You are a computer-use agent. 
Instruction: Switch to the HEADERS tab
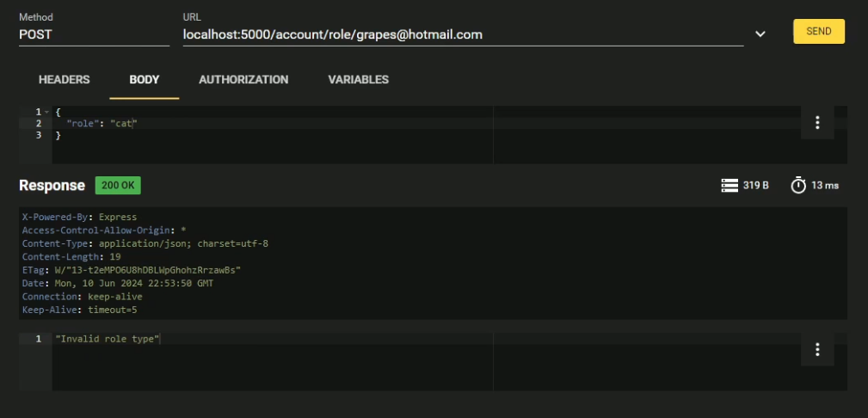[x=65, y=80]
